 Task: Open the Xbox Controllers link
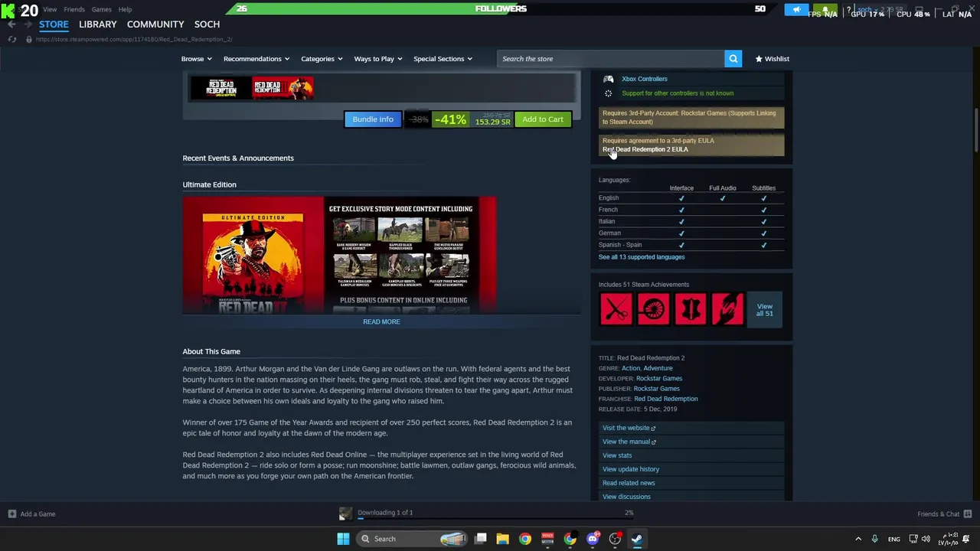pos(645,79)
